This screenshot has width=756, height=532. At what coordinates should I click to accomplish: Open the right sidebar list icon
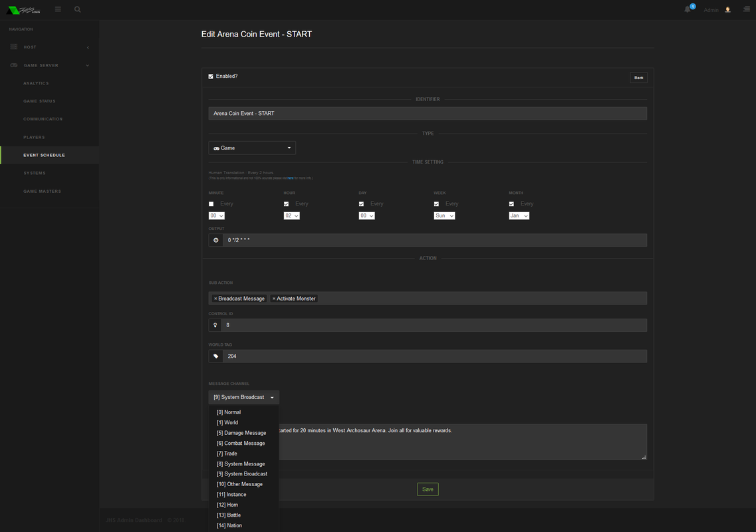point(746,9)
